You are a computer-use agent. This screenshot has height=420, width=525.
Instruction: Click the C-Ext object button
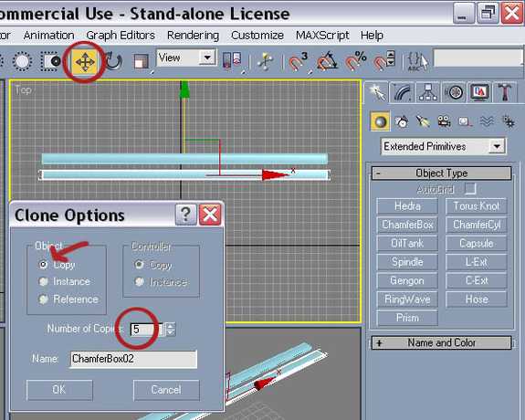click(x=477, y=280)
